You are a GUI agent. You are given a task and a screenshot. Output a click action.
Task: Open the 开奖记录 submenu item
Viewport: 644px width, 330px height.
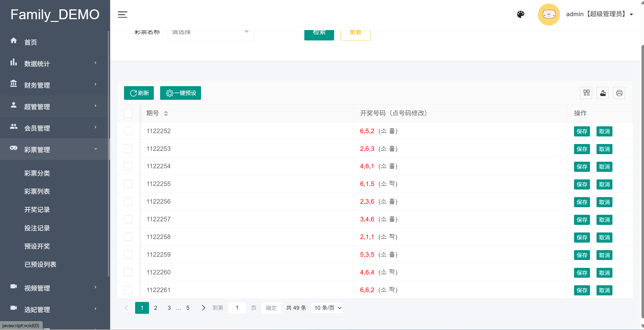pos(37,210)
